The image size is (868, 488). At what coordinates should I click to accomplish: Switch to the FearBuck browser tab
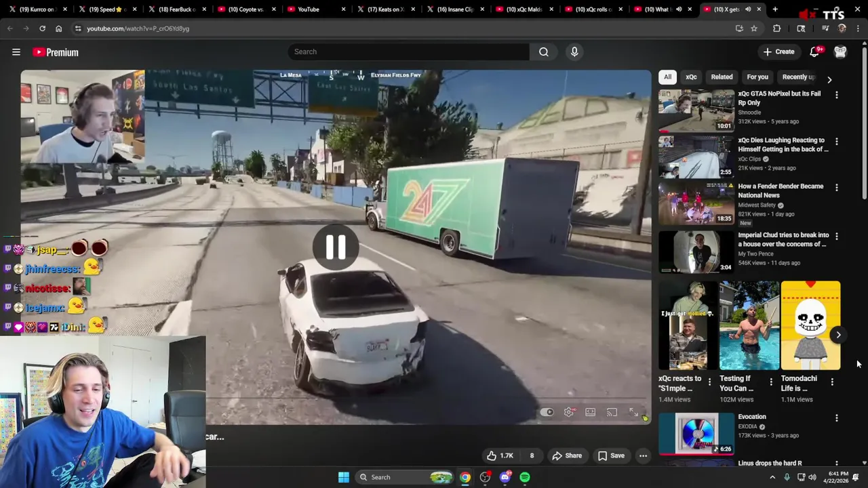point(179,9)
